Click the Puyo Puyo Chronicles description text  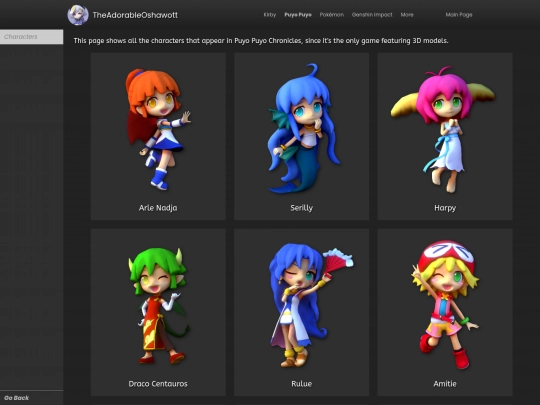click(261, 41)
